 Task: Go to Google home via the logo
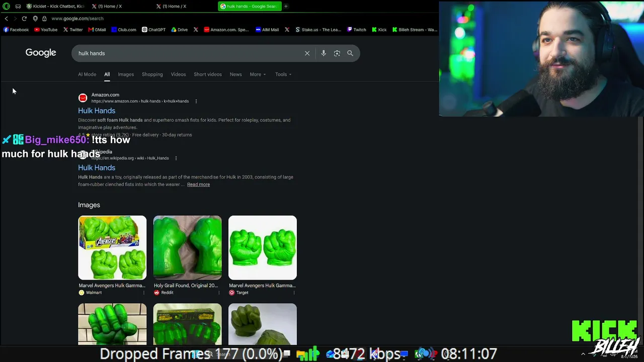41,53
